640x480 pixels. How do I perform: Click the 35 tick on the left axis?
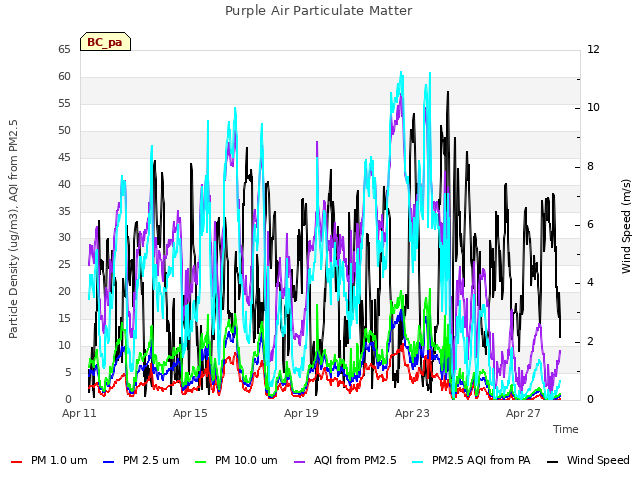point(64,211)
